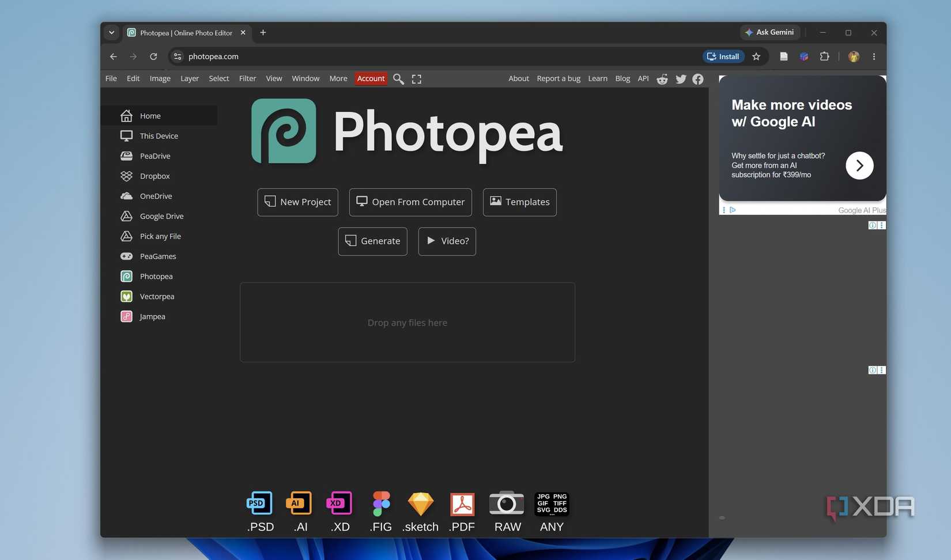Click the New Project button
The height and width of the screenshot is (560, 951).
coord(297,202)
